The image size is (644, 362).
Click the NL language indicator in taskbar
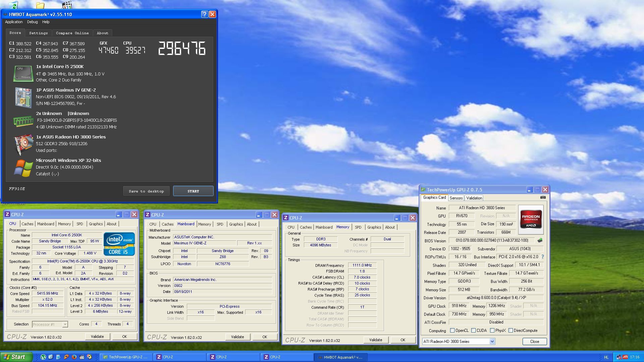click(606, 357)
